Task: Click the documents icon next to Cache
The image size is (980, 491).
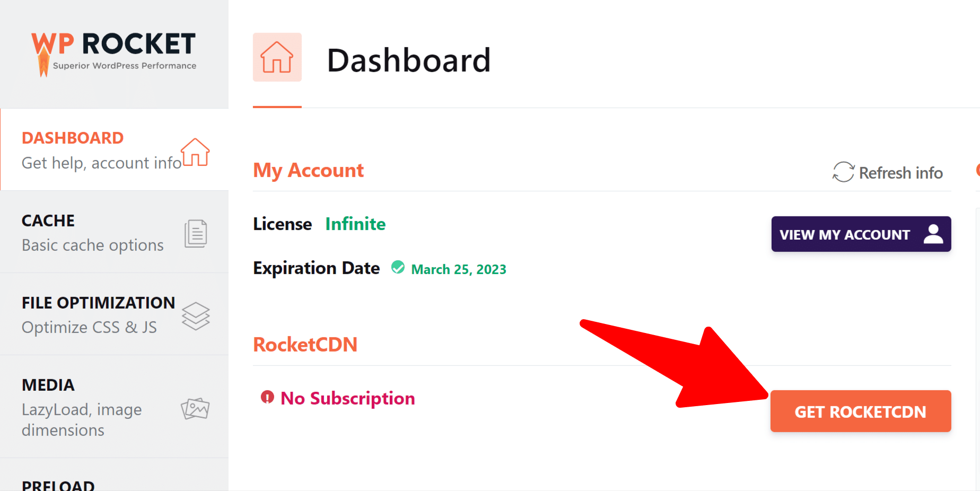Action: 195,233
